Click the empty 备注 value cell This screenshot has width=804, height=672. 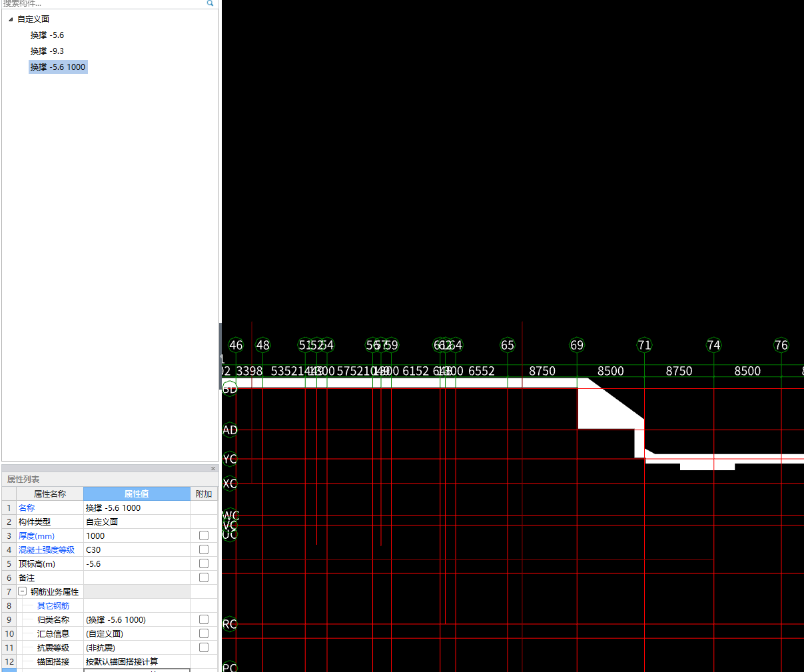point(137,577)
